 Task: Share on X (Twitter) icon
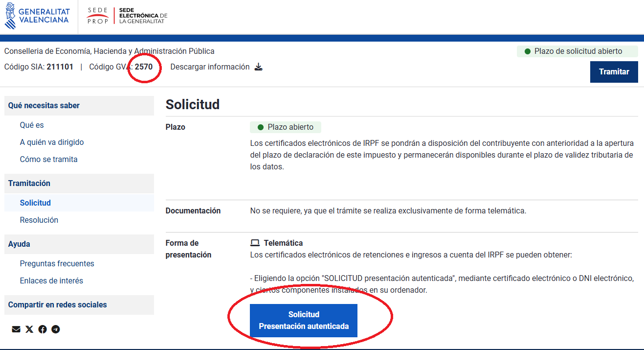click(x=29, y=329)
